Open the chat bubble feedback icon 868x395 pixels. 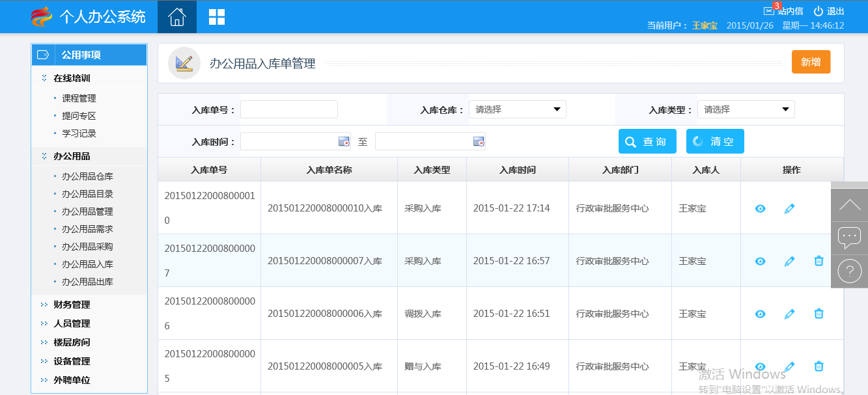click(849, 237)
